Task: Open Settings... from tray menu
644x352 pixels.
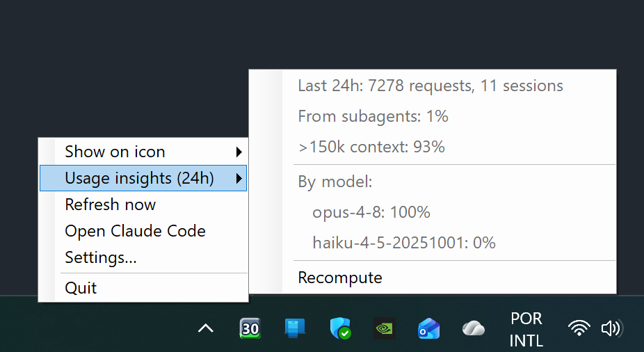Action: tap(143, 257)
